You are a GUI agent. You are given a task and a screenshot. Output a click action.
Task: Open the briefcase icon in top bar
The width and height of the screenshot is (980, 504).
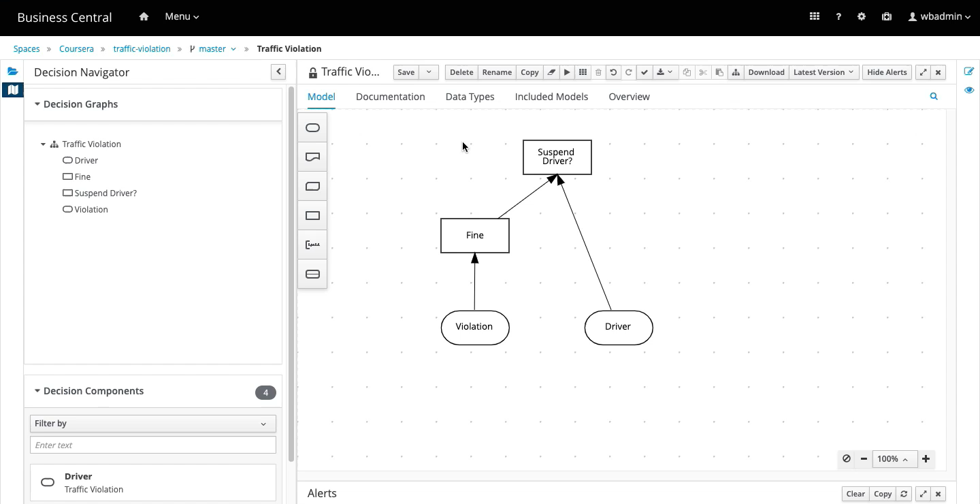click(x=886, y=17)
